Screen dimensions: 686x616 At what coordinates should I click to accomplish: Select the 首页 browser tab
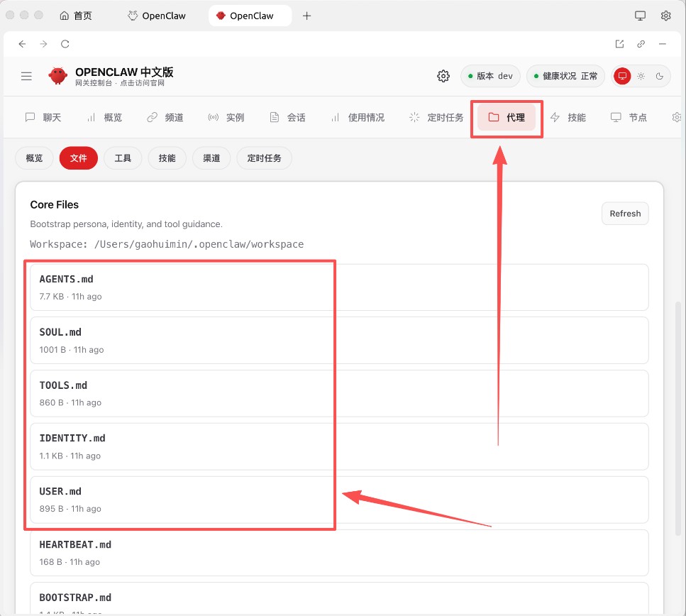click(76, 15)
